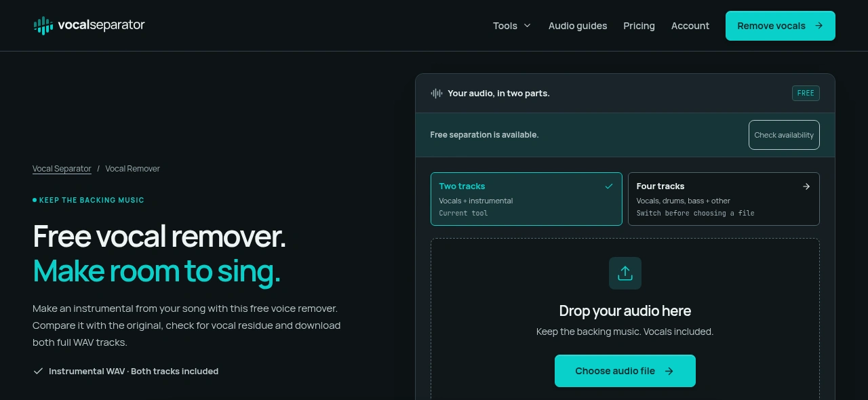Click the Remove vocals button
The width and height of the screenshot is (868, 400).
781,26
